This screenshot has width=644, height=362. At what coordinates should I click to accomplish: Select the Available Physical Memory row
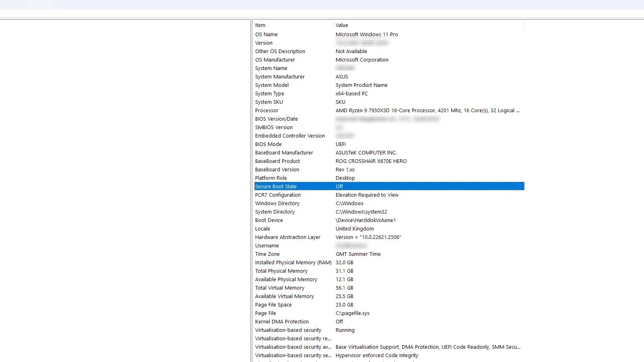tap(389, 279)
